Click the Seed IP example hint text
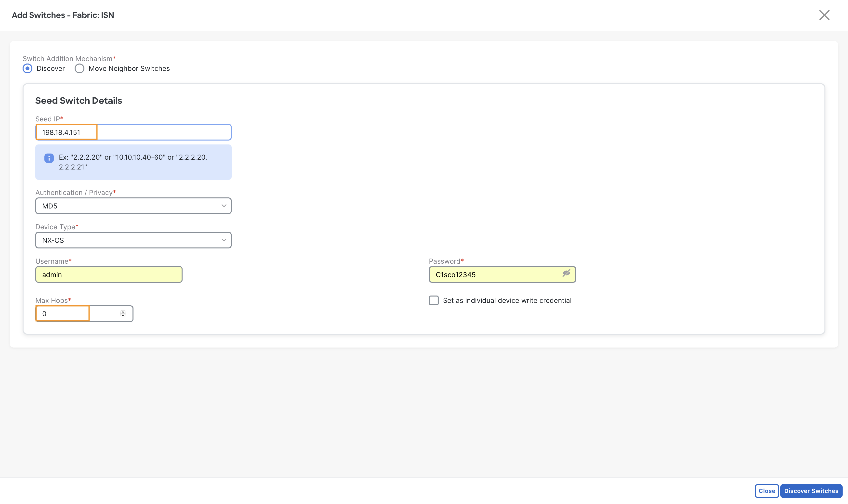848x504 pixels. 133,162
